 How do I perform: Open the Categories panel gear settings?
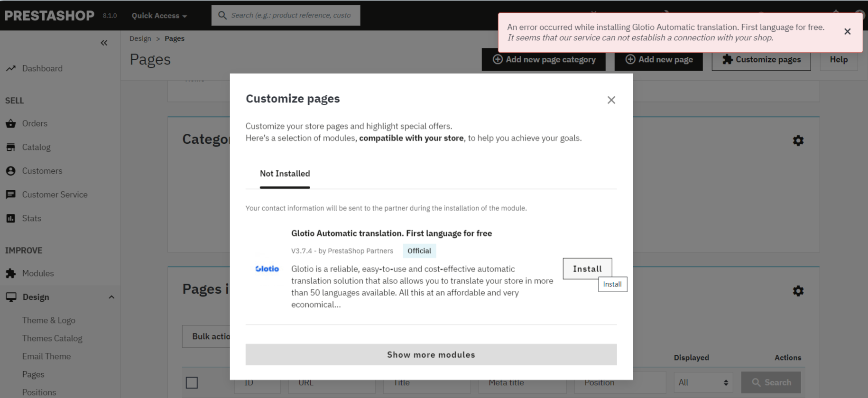click(x=798, y=140)
